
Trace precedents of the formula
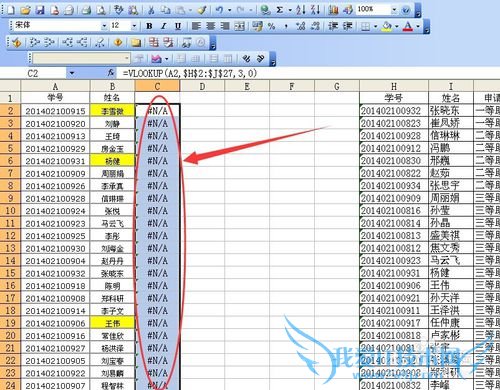tap(34, 42)
